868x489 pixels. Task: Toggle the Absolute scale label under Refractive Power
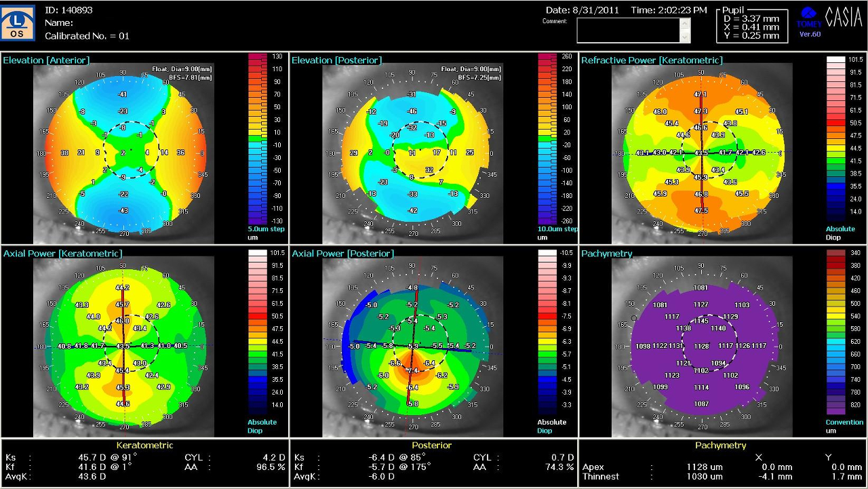click(840, 229)
